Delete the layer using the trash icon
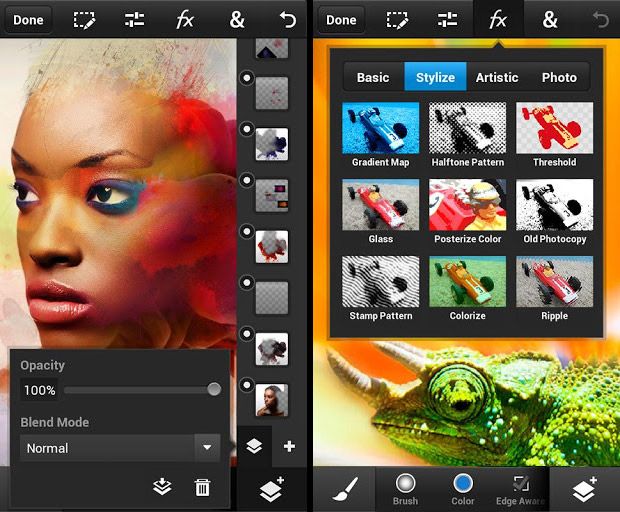The width and height of the screenshot is (620, 512). (x=202, y=487)
